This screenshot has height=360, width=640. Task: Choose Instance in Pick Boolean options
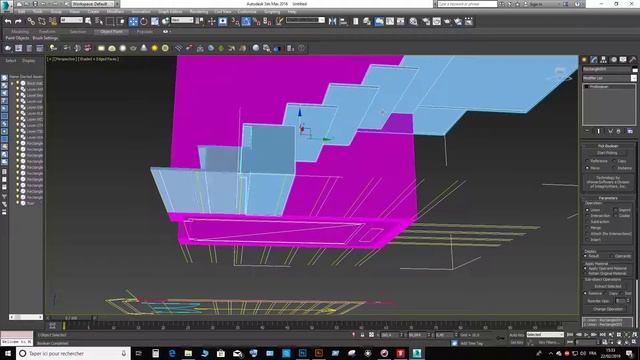pos(614,168)
